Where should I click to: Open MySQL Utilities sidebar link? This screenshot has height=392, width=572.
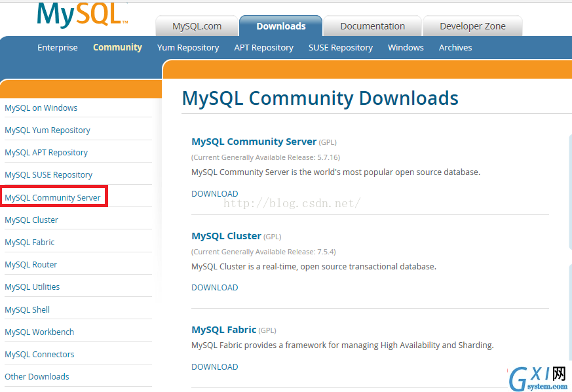(x=32, y=287)
